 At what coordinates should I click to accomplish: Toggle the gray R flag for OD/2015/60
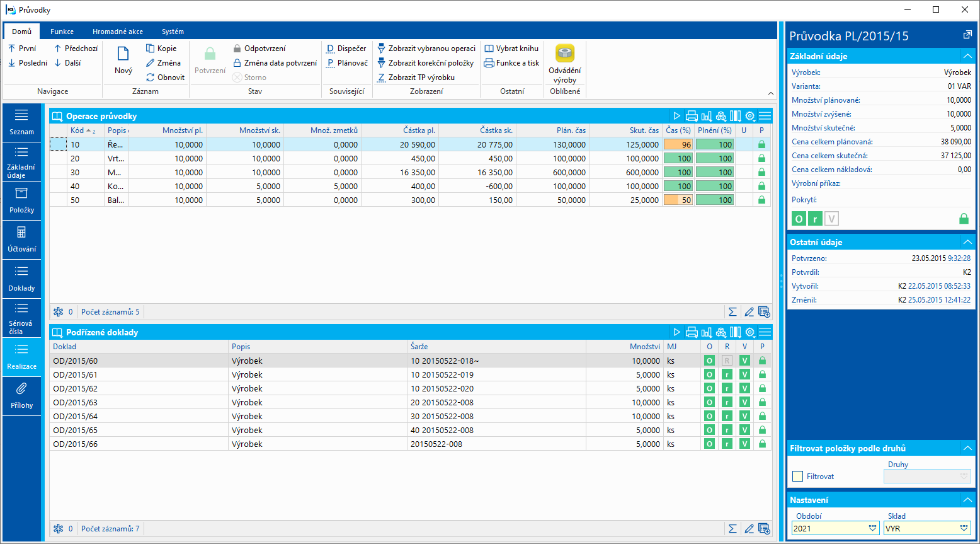(x=727, y=361)
